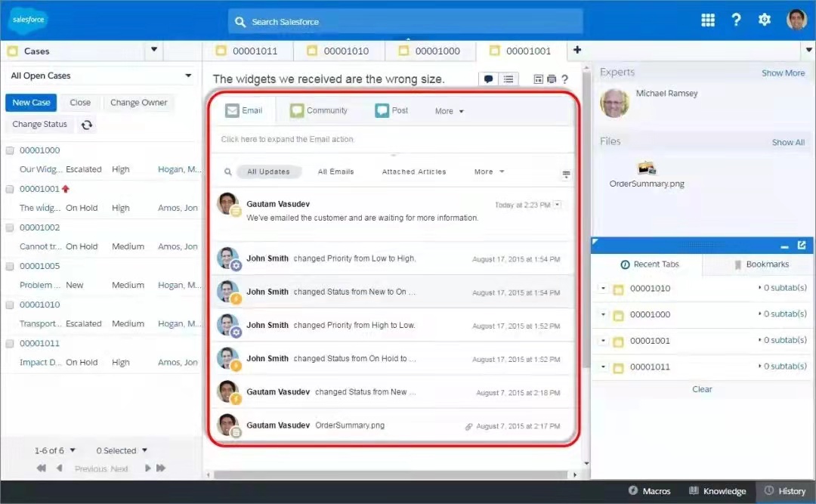This screenshot has width=816, height=504.
Task: Click the printable view printer icon
Action: click(x=552, y=79)
